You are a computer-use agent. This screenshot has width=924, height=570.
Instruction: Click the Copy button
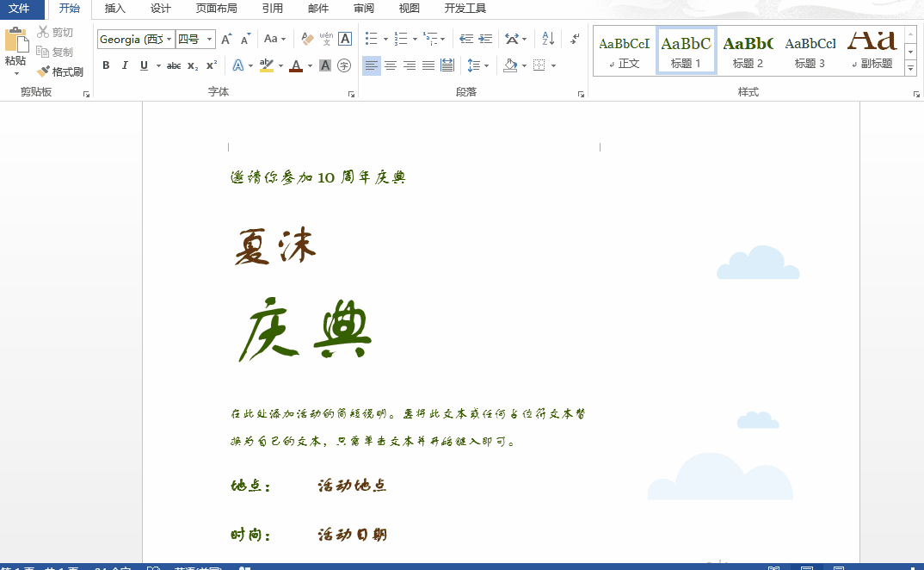click(x=55, y=52)
